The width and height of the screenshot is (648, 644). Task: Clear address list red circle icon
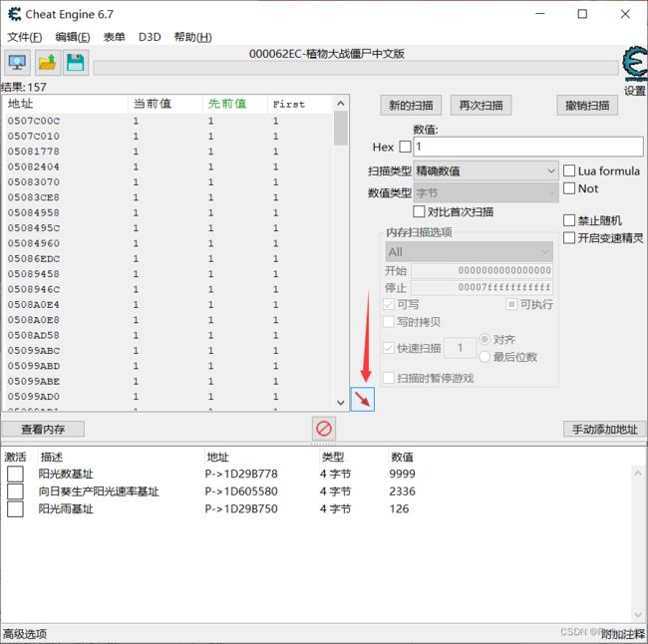[x=324, y=429]
